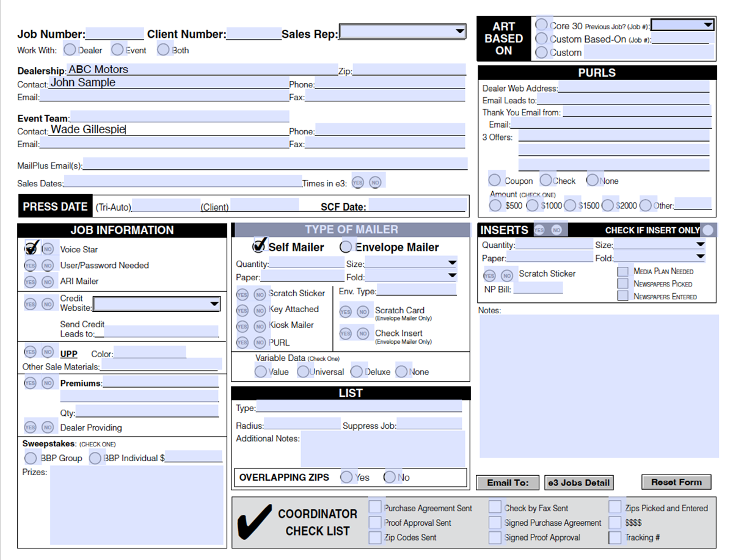Select the $1500 amount option
733x560 pixels.
571,205
